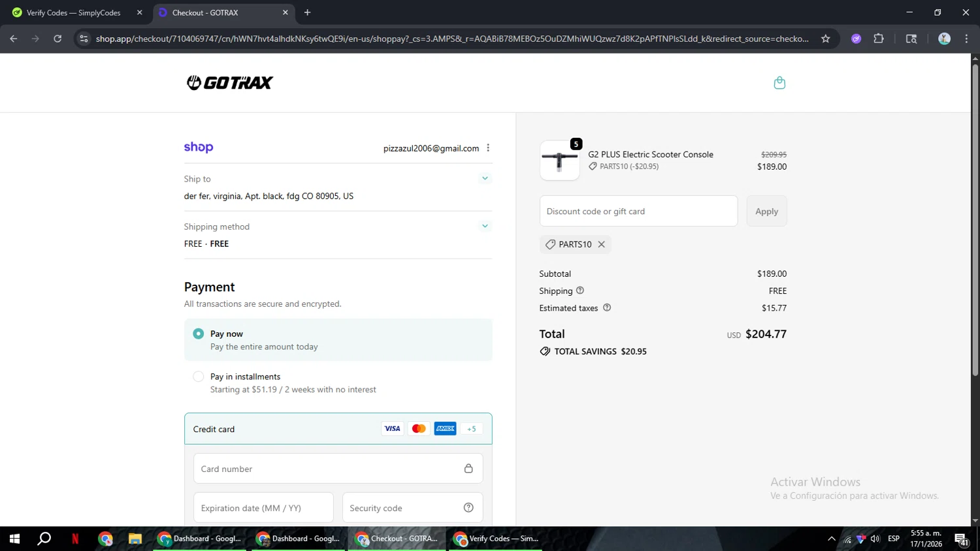This screenshot has width=980, height=551.
Task: Click the Security code help icon
Action: click(468, 508)
